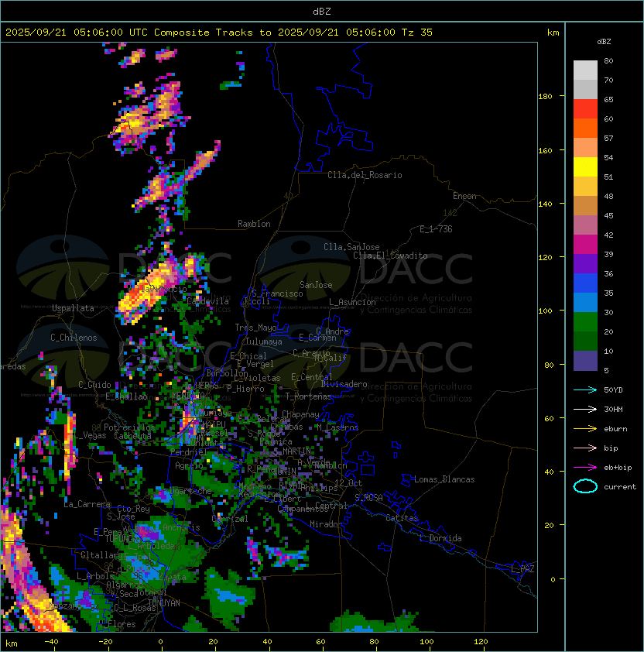Viewport: 644px width, 652px height.
Task: Click the 180 km tick on vertical axis
Action: [x=545, y=97]
